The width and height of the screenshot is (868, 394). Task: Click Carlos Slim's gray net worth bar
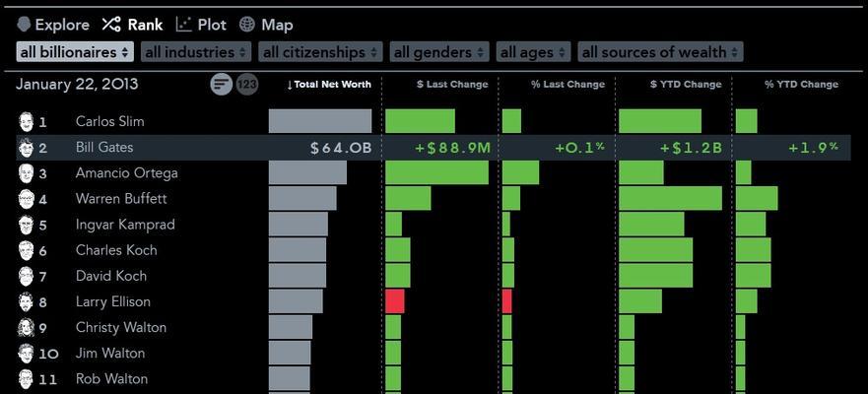tap(320, 121)
